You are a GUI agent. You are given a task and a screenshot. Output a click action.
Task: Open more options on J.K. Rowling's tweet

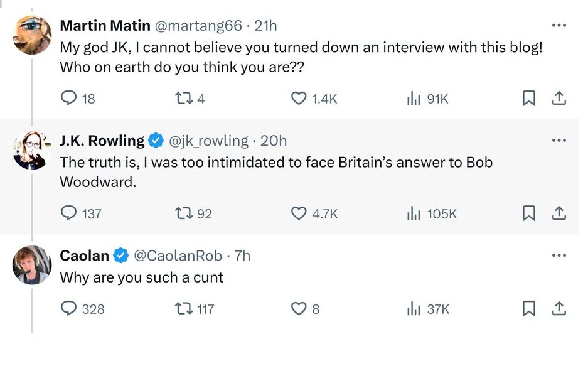[559, 141]
